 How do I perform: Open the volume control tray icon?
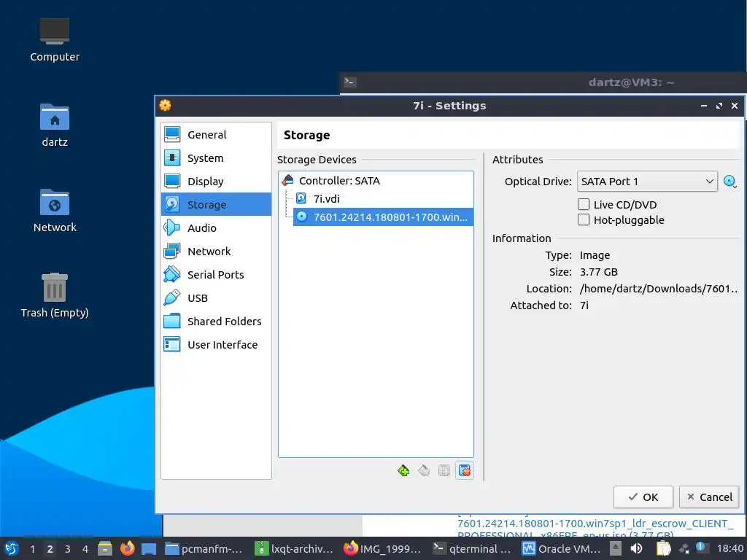(x=636, y=549)
